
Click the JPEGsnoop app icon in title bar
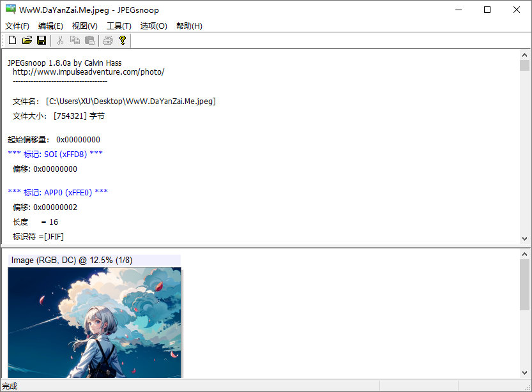click(10, 9)
